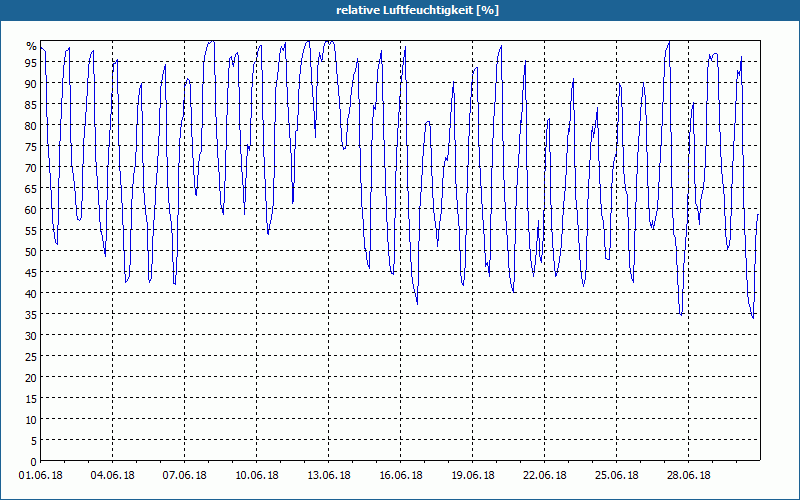Select the 90 y-axis label
Viewport: 800px width, 500px height.
(32, 84)
